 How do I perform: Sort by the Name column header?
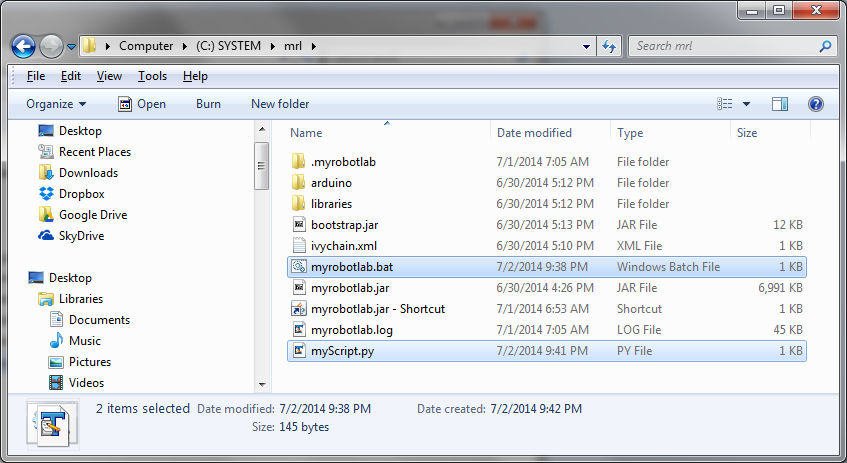pos(306,133)
